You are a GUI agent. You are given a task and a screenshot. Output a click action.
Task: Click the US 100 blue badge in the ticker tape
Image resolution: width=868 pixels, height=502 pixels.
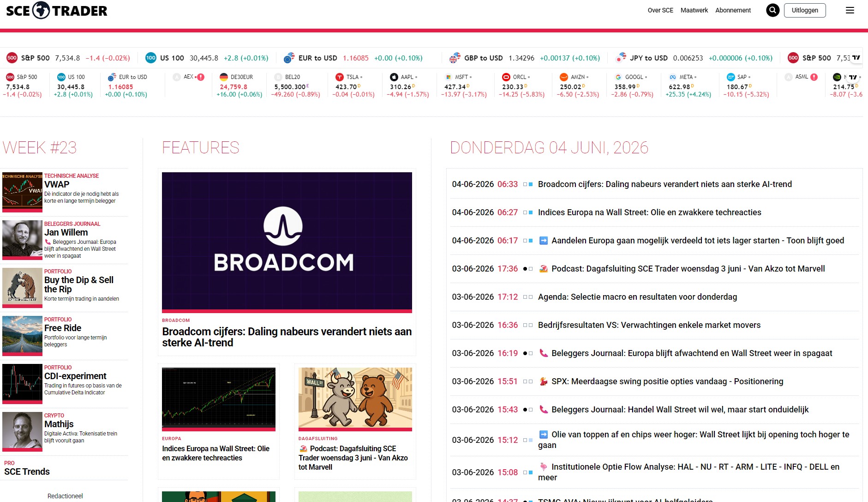(x=151, y=58)
